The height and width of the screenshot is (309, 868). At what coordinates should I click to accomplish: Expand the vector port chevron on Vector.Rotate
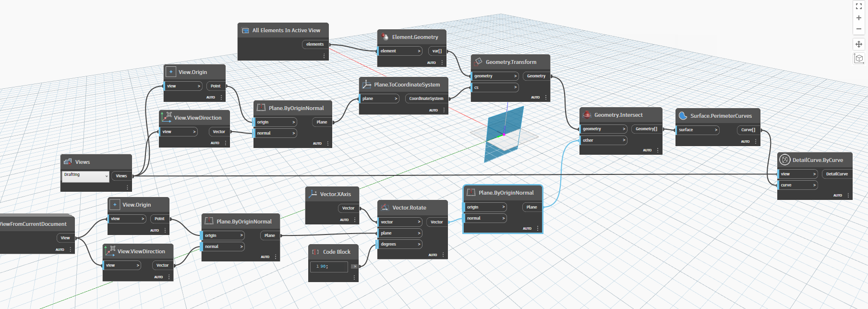click(419, 222)
